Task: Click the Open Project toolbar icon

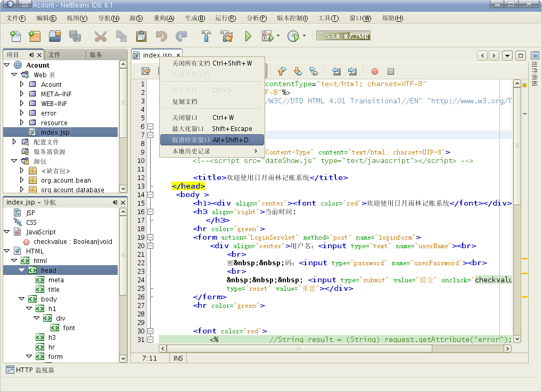Action: [x=55, y=36]
